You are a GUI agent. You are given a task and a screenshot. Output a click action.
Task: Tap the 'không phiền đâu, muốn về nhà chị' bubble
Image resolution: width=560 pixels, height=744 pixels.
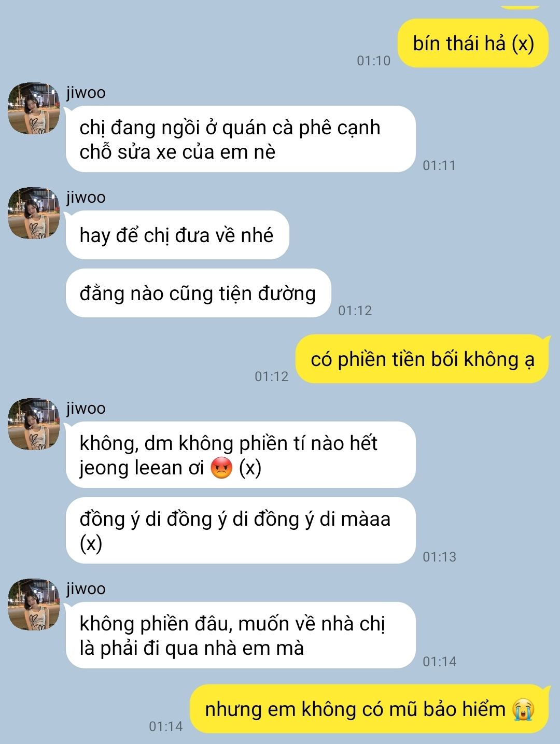click(241, 635)
